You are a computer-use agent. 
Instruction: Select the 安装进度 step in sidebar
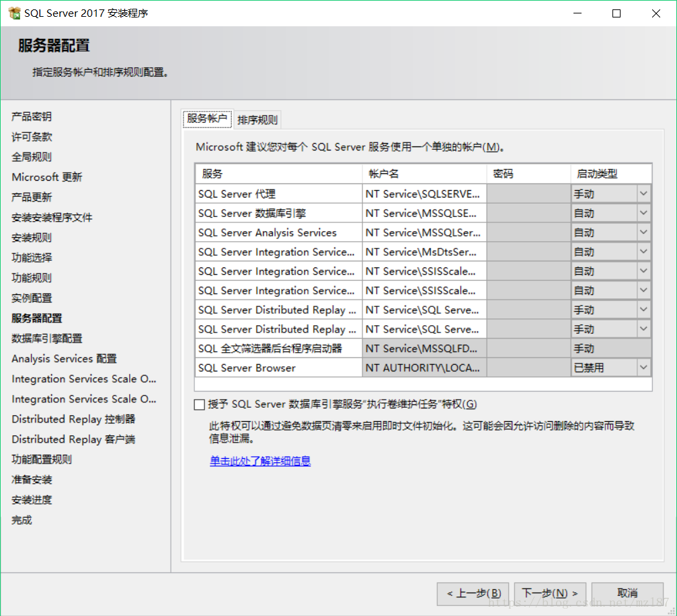[32, 500]
